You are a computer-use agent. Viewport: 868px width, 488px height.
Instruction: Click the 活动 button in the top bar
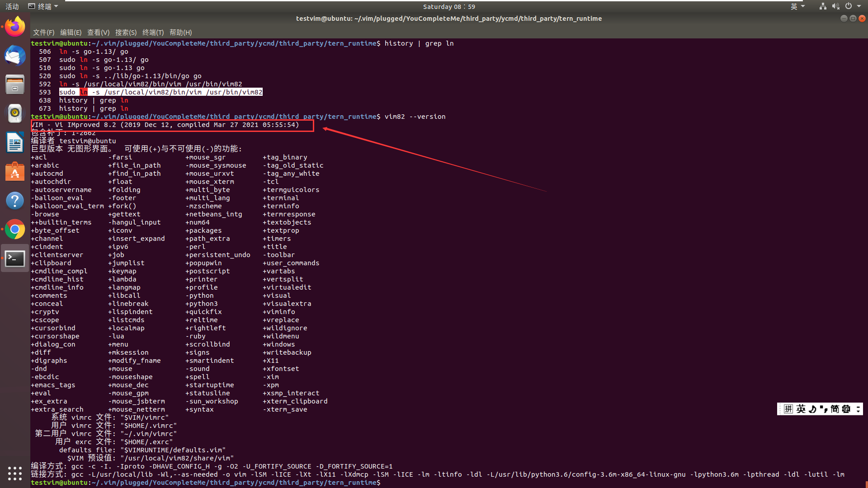pos(12,6)
